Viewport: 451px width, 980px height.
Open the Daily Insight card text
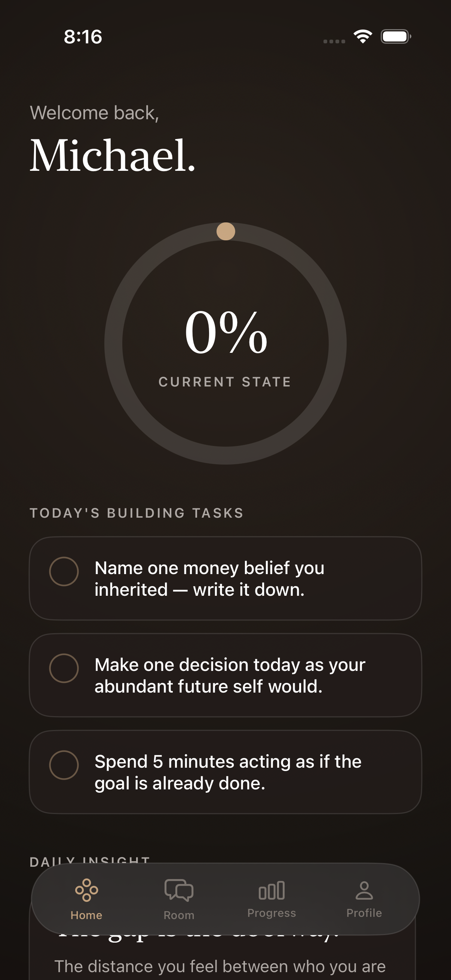pos(220,966)
